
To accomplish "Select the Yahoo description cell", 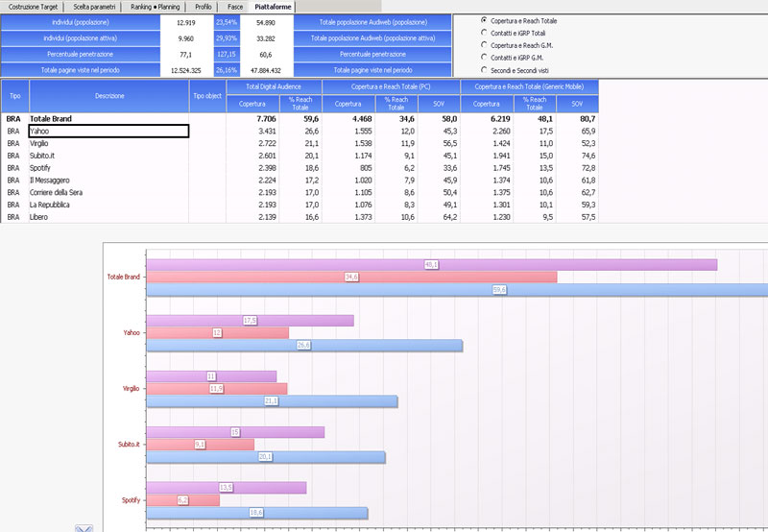I will coord(108,131).
